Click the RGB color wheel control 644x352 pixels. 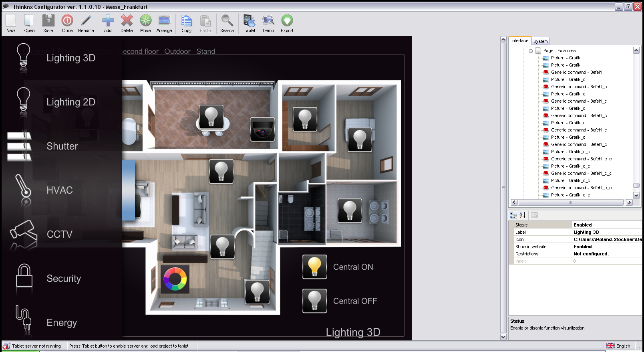[x=175, y=279]
